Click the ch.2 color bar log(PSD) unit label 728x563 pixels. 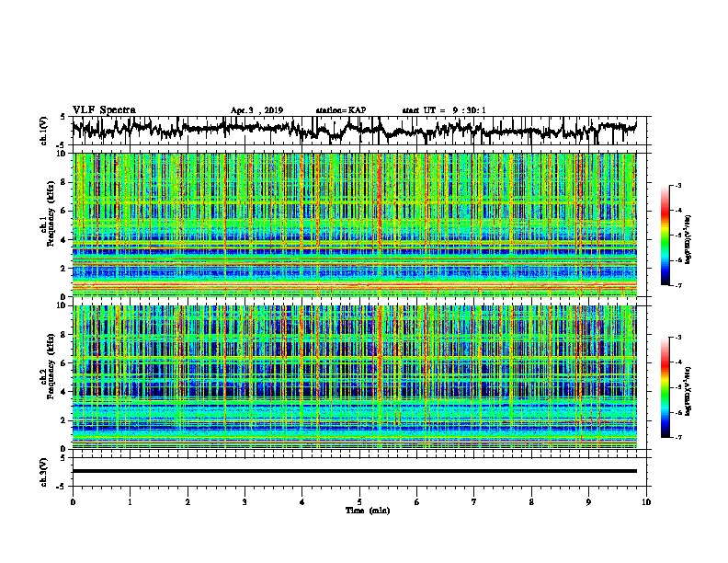(689, 391)
